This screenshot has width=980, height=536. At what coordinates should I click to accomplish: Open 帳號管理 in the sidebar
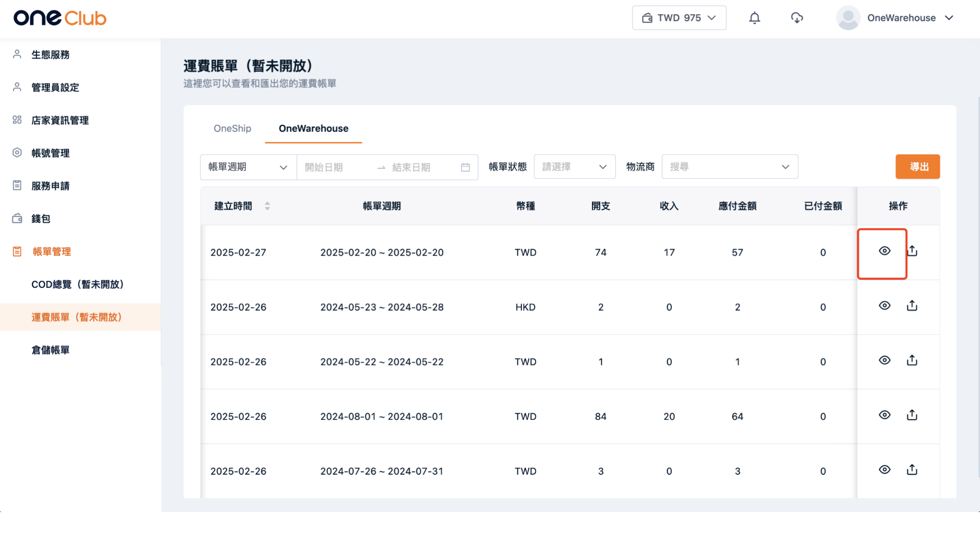pyautogui.click(x=50, y=153)
